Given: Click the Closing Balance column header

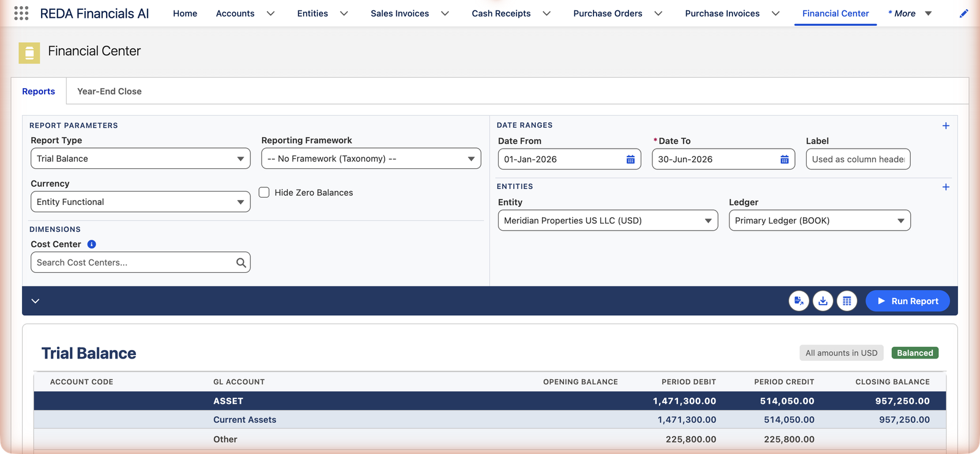Looking at the screenshot, I should 892,382.
